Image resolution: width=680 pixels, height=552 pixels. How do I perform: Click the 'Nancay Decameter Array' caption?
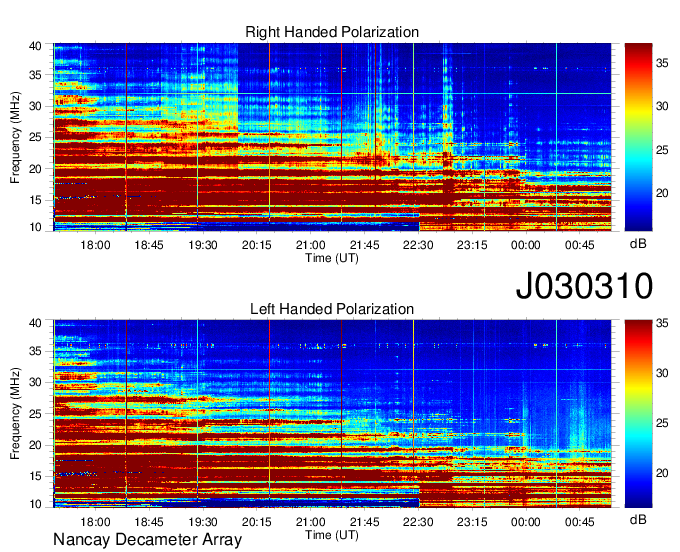coord(147,540)
